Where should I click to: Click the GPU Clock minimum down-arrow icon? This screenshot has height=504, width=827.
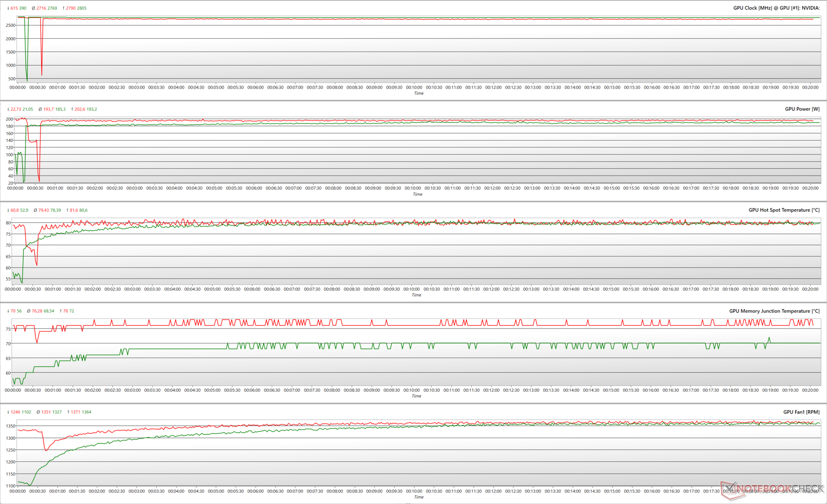click(8, 8)
